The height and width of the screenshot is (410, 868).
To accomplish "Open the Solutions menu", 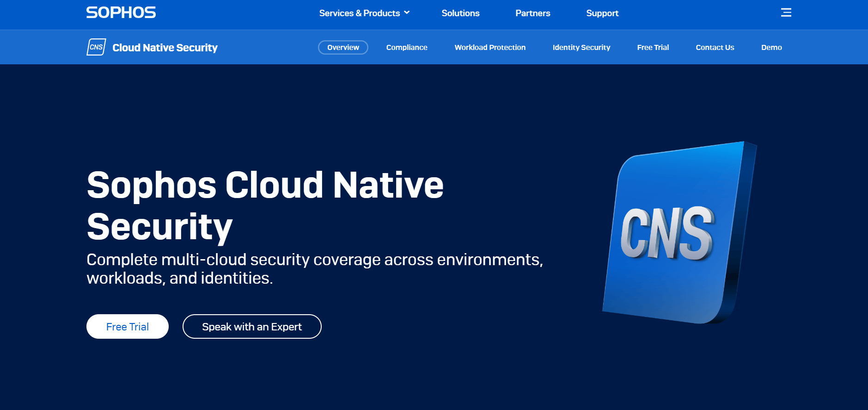I will pyautogui.click(x=460, y=13).
